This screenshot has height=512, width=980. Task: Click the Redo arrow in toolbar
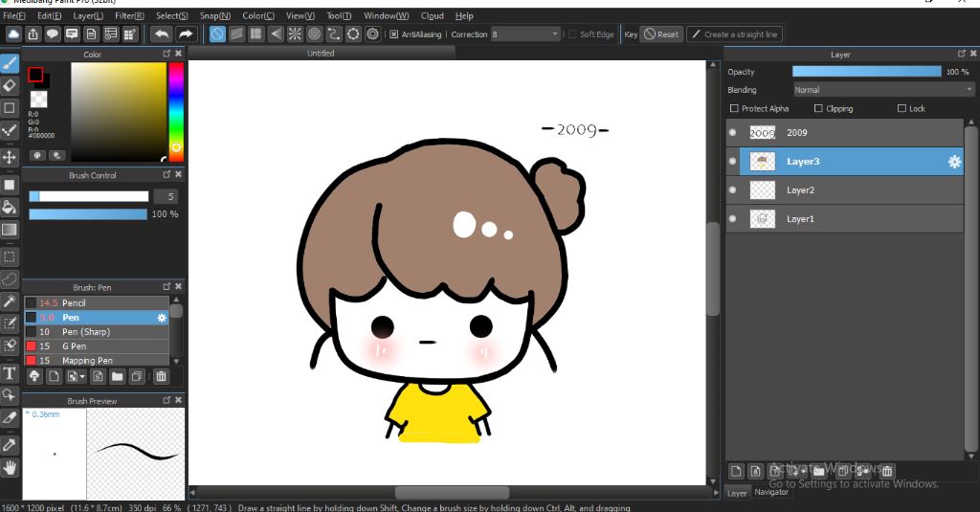tap(186, 34)
